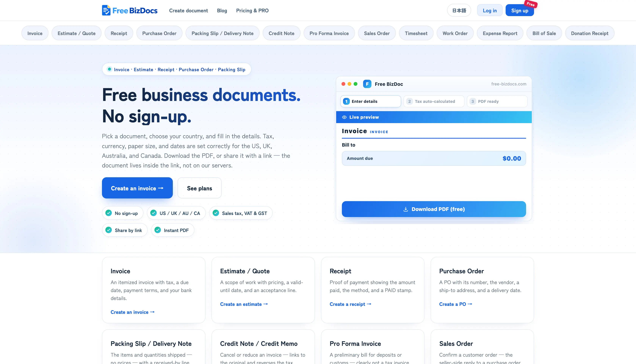
Task: Select step 1 Enter details
Action: [x=370, y=101]
